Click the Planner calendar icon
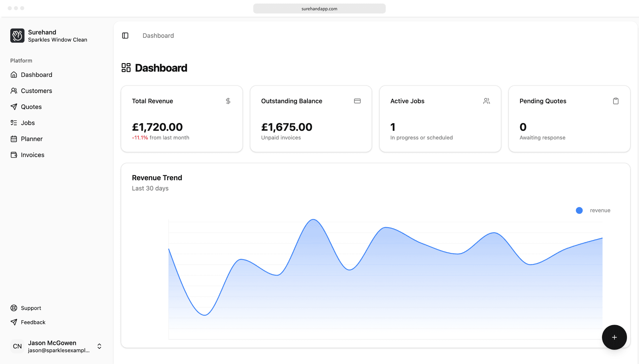 point(14,139)
